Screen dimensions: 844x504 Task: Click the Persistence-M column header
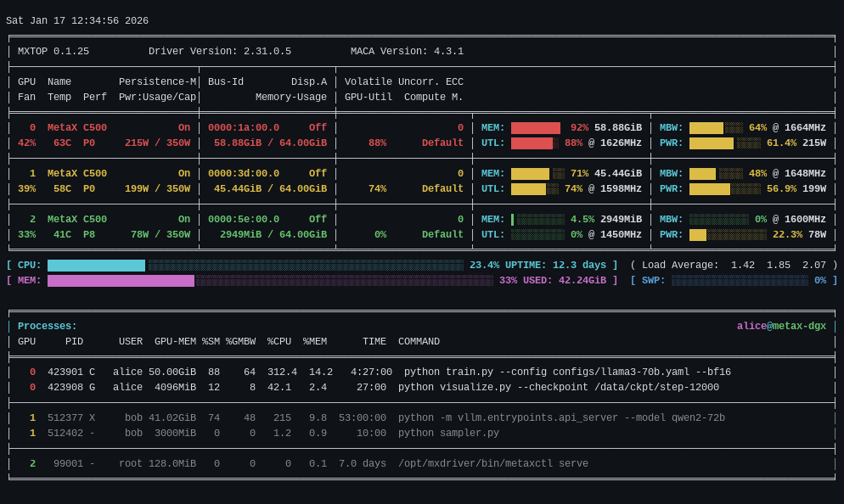tap(157, 81)
